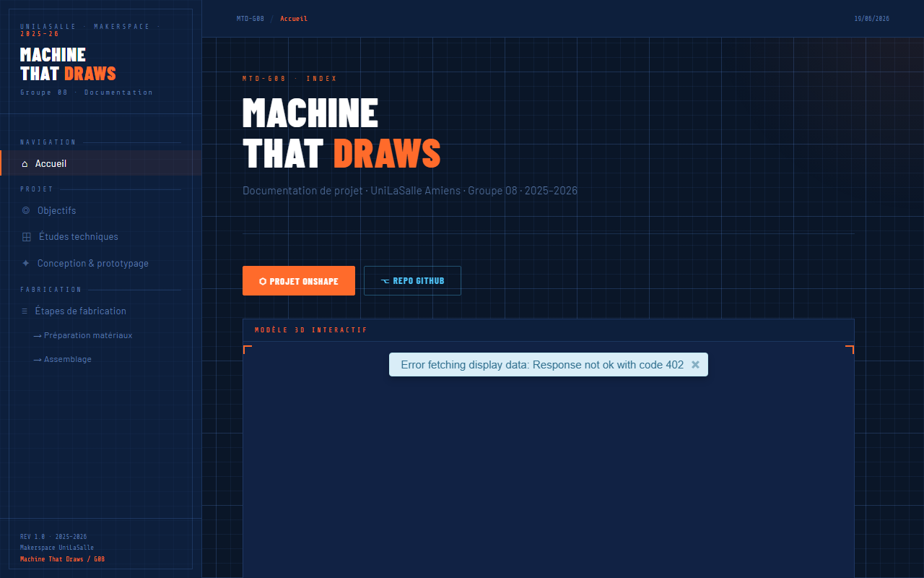Click the target icon beside Objectifs
Screen dimensions: 924x578
(26, 210)
